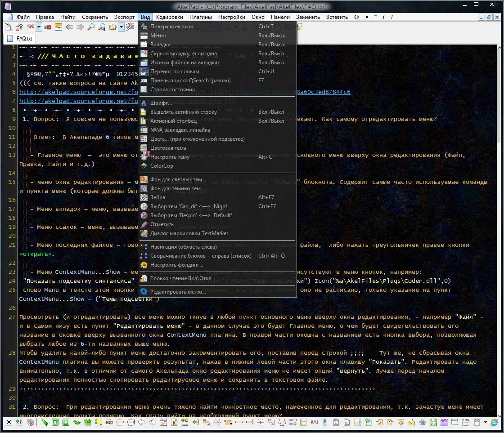The image size is (504, 433).
Task: Open the Заменить menu
Action: click(x=308, y=17)
